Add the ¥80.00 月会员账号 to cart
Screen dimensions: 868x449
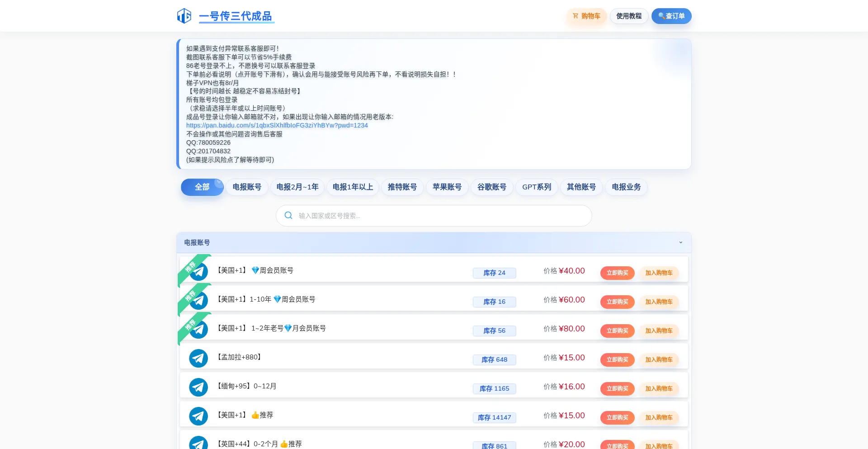pyautogui.click(x=659, y=331)
